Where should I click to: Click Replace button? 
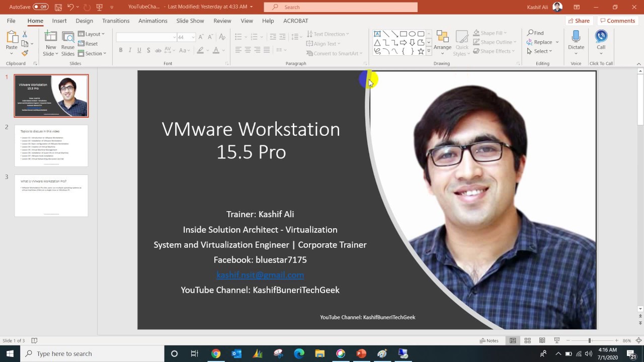pyautogui.click(x=539, y=42)
